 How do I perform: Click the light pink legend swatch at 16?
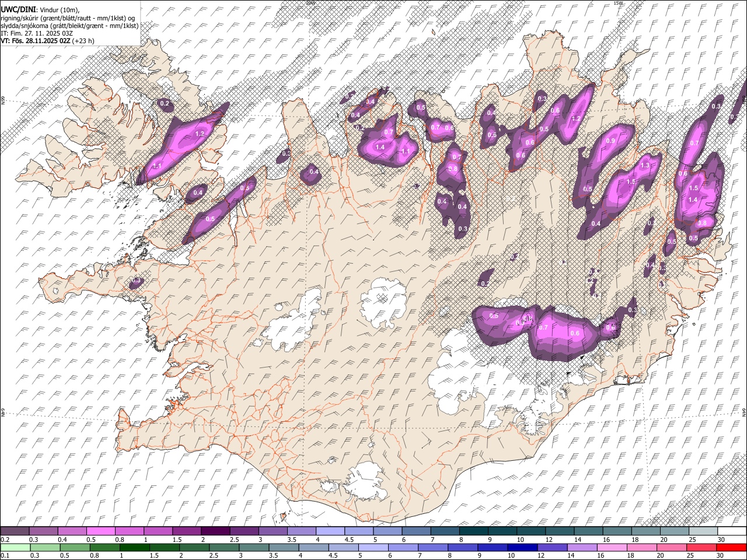coord(612,548)
